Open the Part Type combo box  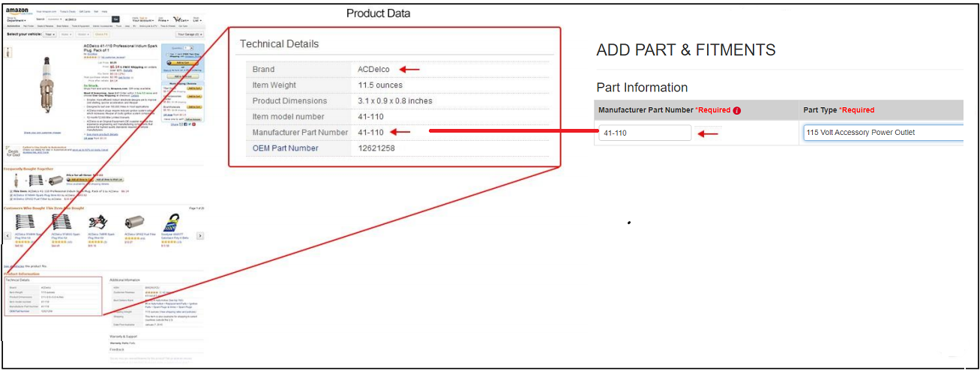click(x=883, y=133)
